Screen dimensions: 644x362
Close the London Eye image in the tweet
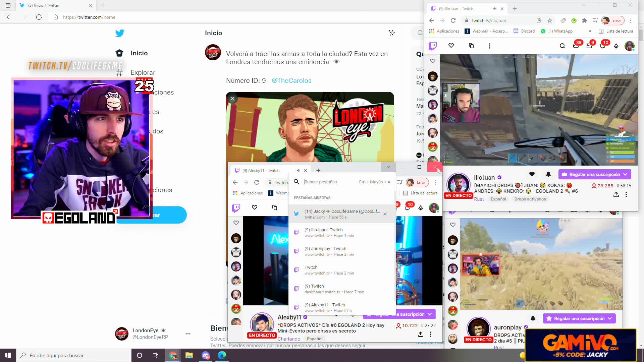click(x=232, y=99)
